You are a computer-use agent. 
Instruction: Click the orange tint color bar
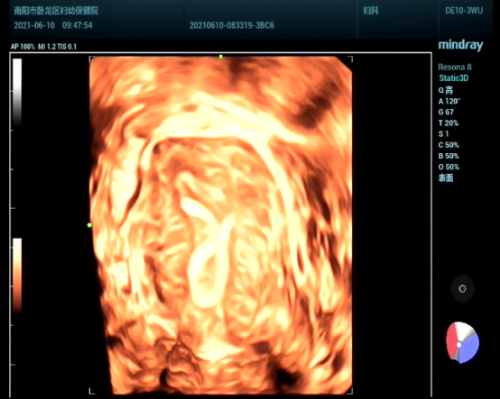[x=17, y=276]
